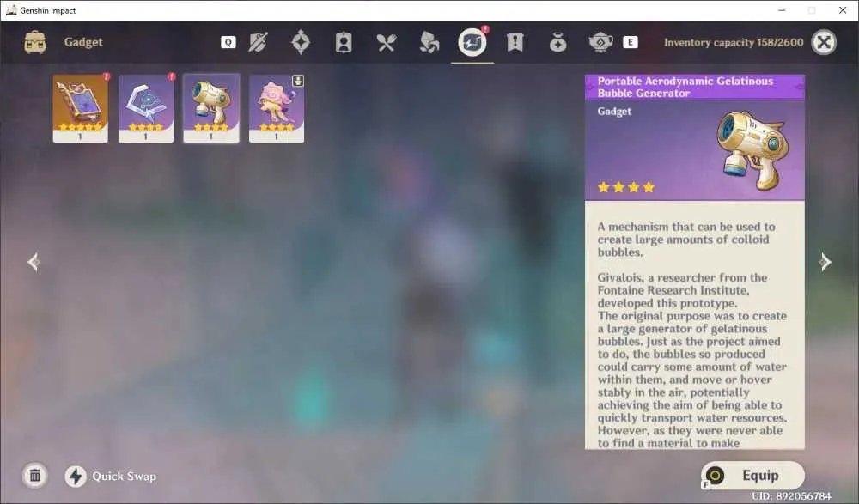This screenshot has width=859, height=504.
Task: Click the E key next-tab hint
Action: coord(631,42)
